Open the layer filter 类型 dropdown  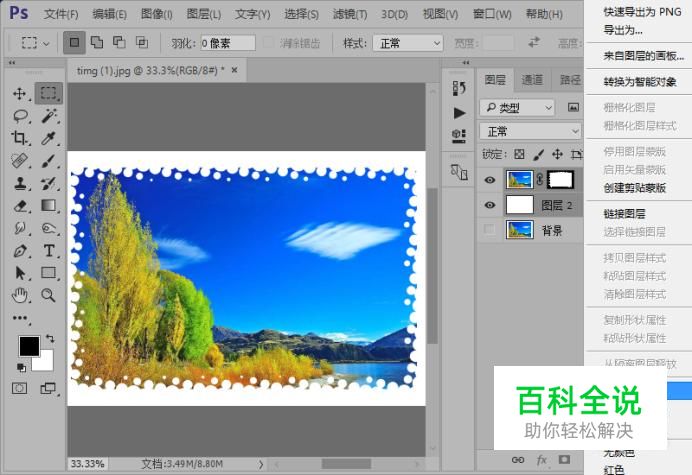point(517,108)
